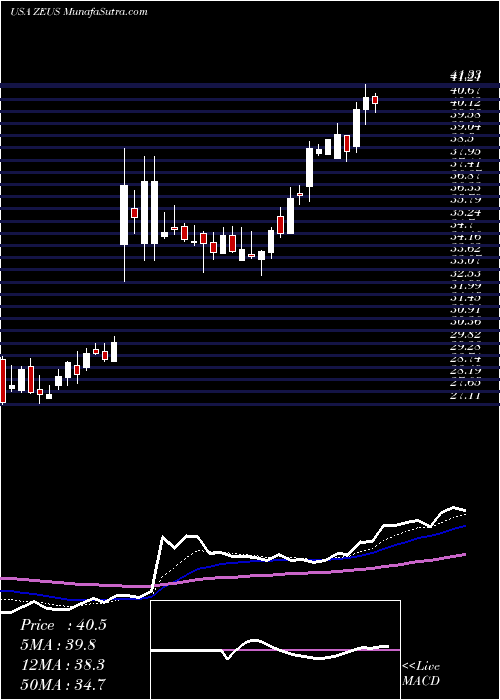Click the <<Live MACD label
Image resolution: width=500 pixels, height=700 pixels.
point(421,674)
